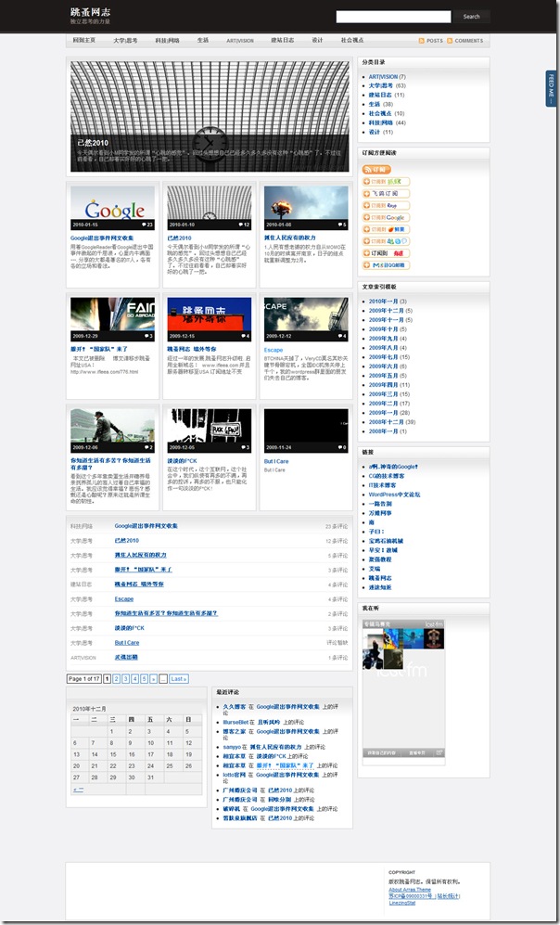Open the ESCAPE clouds post thumbnail
Viewport: 560px width, 925px height.
(x=306, y=319)
